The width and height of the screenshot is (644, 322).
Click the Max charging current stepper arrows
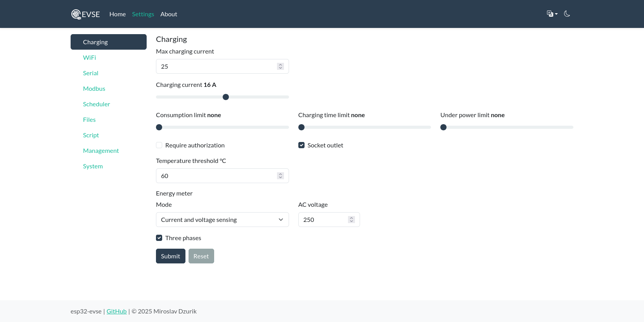280,66
